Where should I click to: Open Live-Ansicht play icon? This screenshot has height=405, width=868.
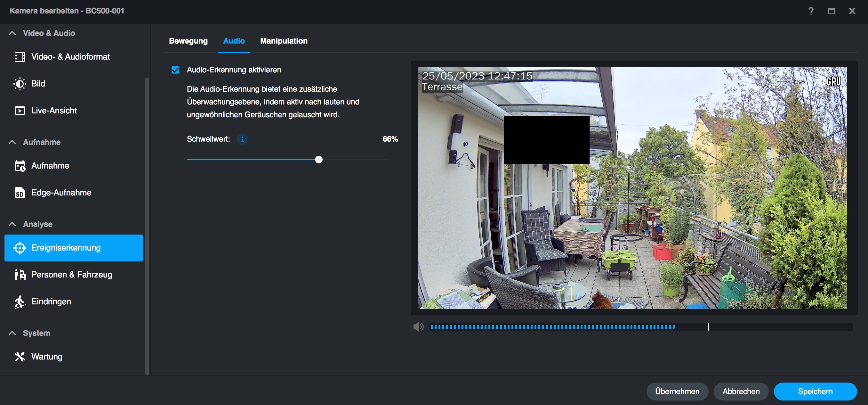(20, 111)
